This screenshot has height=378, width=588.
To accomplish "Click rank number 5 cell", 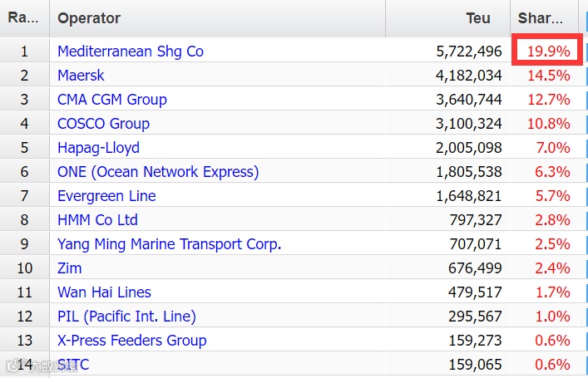I will click(24, 148).
